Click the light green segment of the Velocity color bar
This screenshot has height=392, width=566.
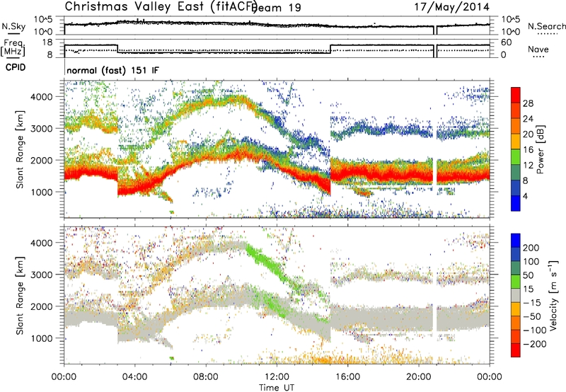pos(516,282)
